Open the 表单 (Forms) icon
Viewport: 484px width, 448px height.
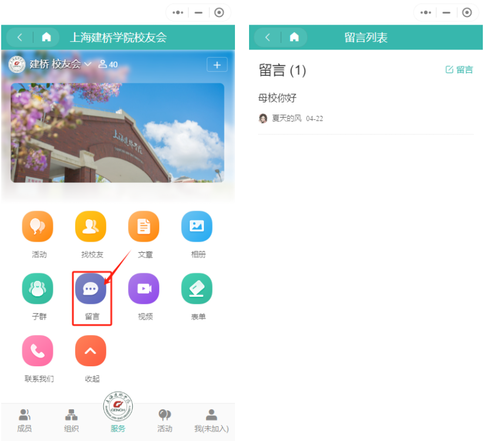click(197, 288)
